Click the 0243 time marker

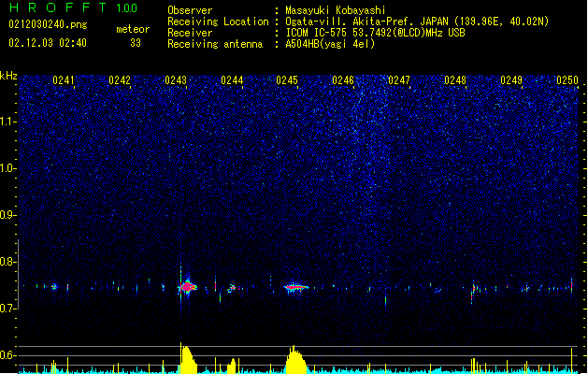point(176,80)
